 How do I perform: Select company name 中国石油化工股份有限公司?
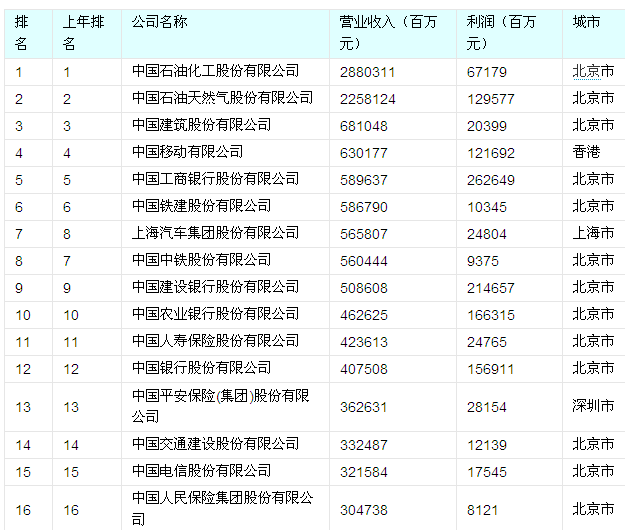215,71
